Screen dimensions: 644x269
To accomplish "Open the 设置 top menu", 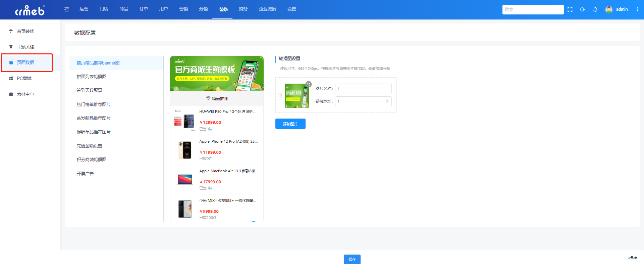I will tap(291, 9).
